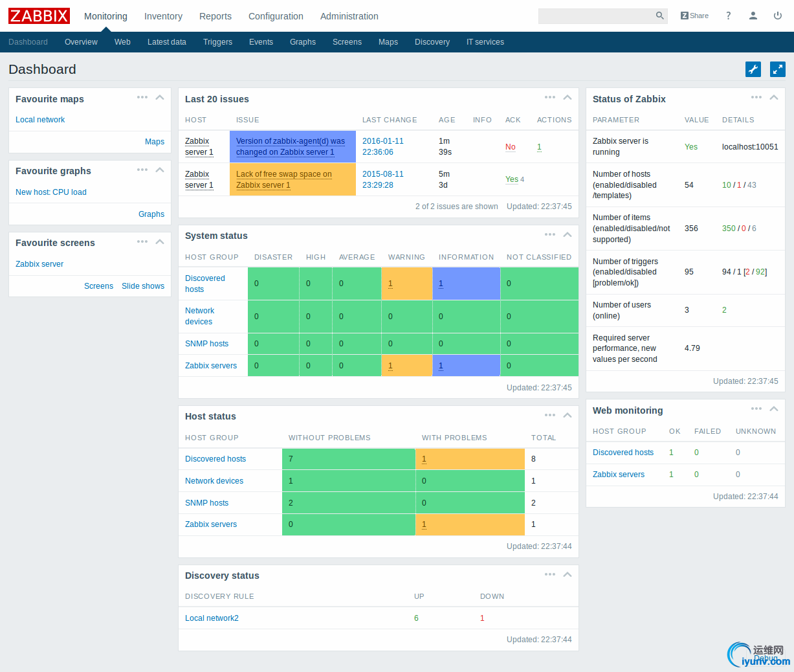This screenshot has width=794, height=672.
Task: Open the Local network favourite map
Action: pos(40,120)
